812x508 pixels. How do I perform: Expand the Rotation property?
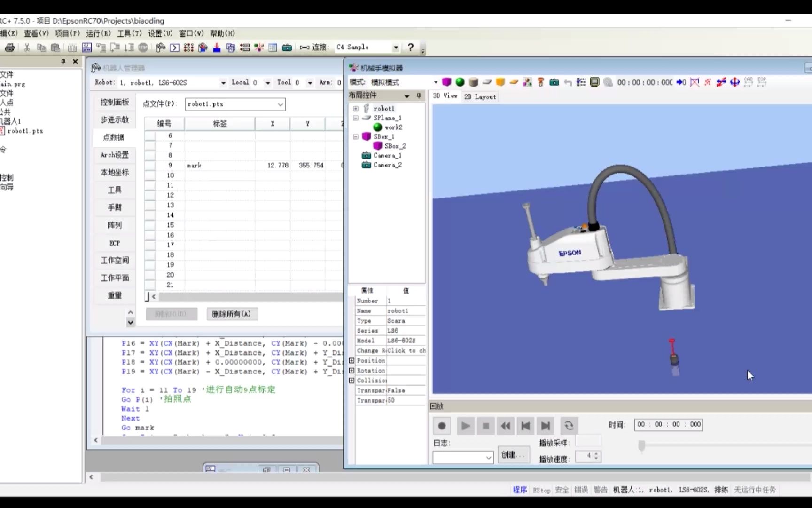coord(351,371)
